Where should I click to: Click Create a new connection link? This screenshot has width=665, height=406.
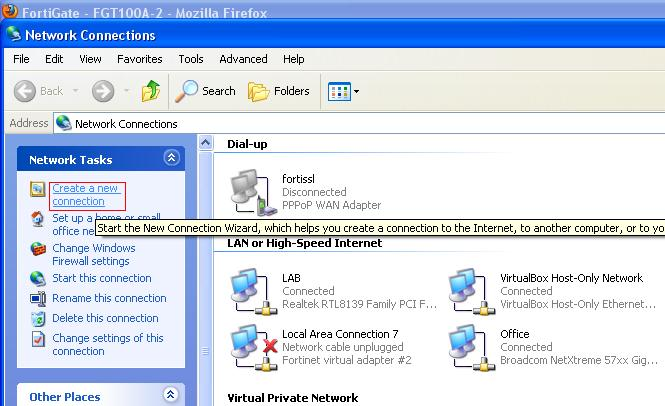pyautogui.click(x=87, y=195)
